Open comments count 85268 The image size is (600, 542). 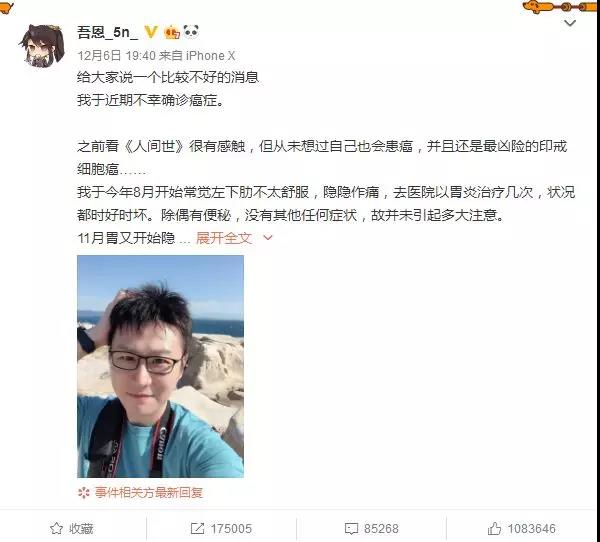coord(381,529)
